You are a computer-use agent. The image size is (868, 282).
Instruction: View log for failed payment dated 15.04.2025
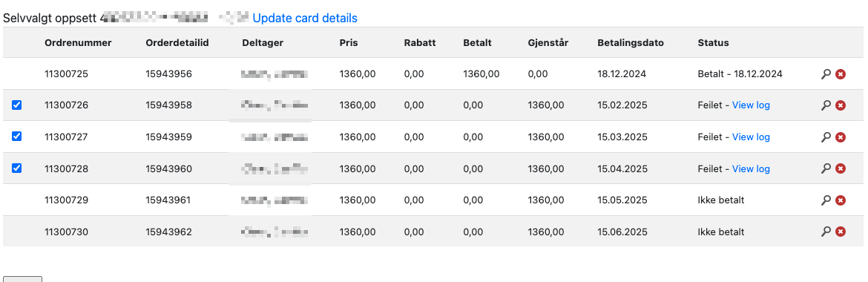coord(751,168)
